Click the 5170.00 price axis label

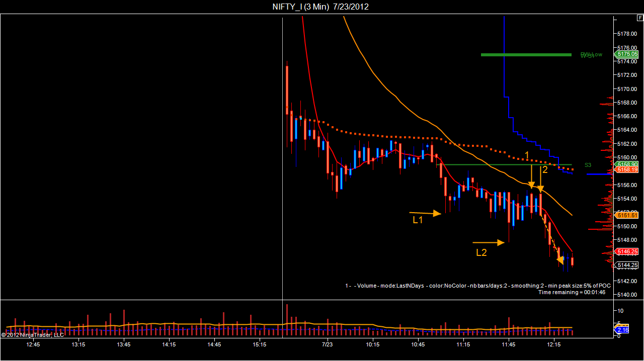tap(627, 89)
